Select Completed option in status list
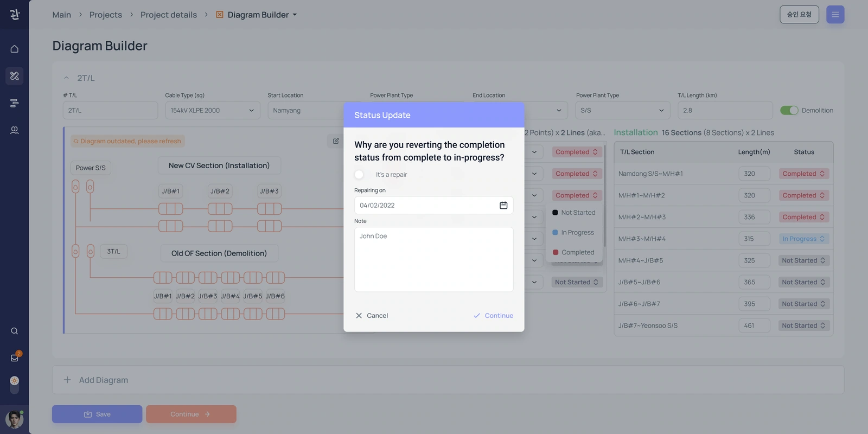This screenshot has height=434, width=868. click(x=574, y=252)
